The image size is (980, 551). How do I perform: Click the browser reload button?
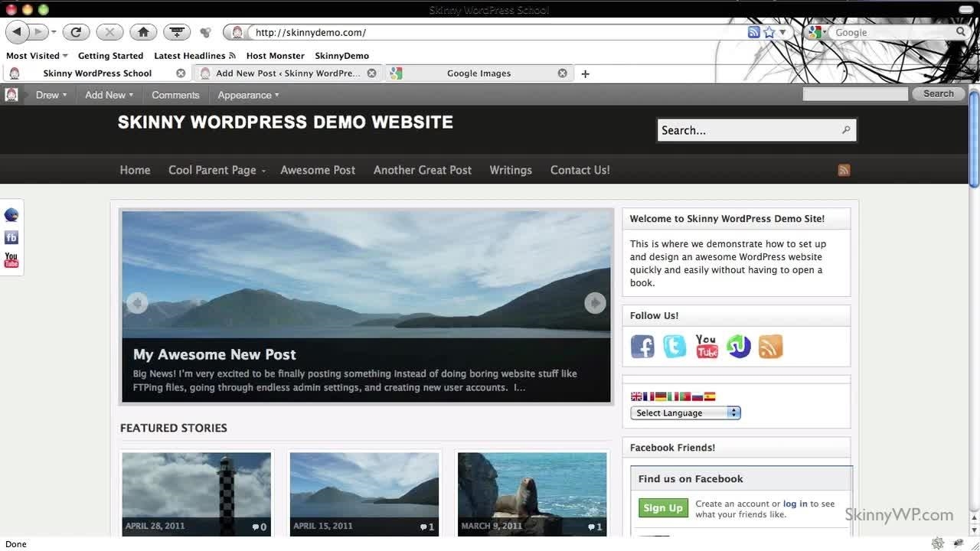(76, 32)
